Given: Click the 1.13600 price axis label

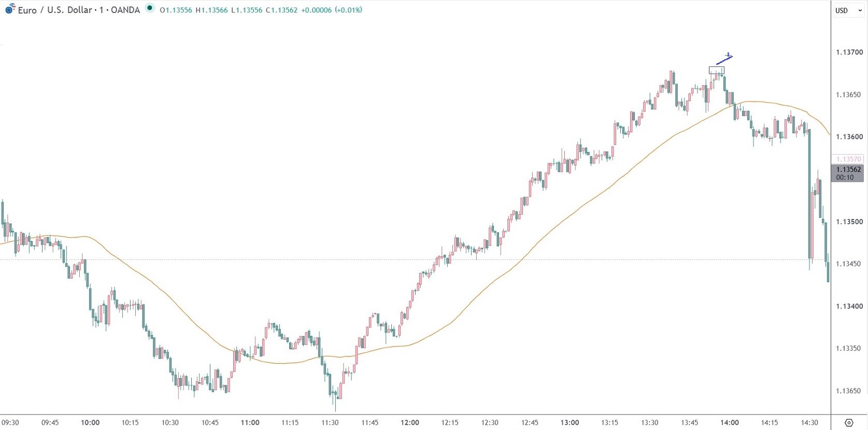Looking at the screenshot, I should point(849,137).
